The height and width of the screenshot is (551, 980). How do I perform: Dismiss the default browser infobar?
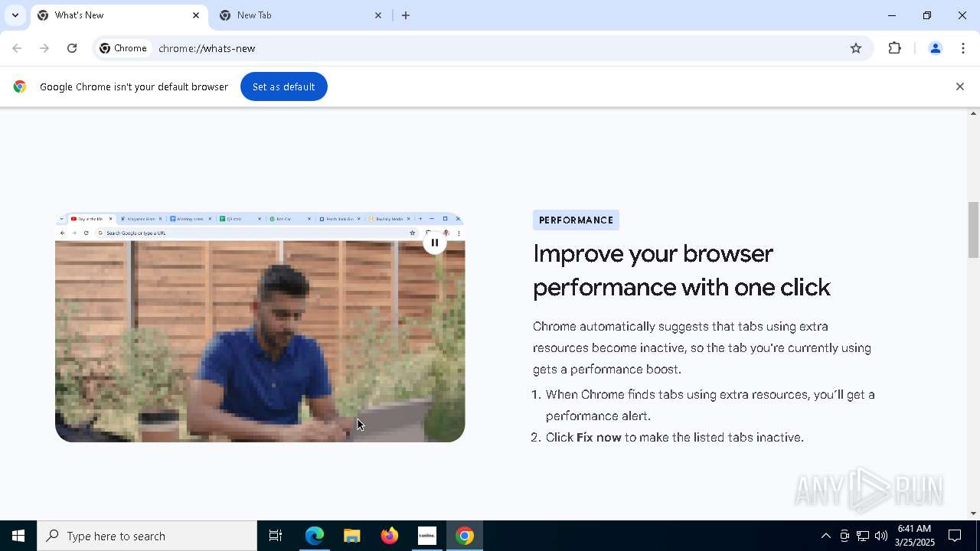(x=959, y=86)
